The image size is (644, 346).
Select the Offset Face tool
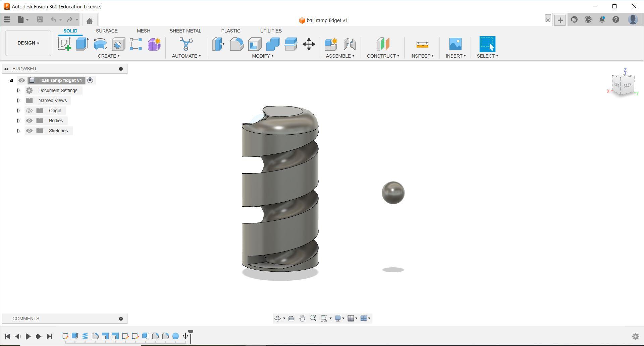click(291, 44)
